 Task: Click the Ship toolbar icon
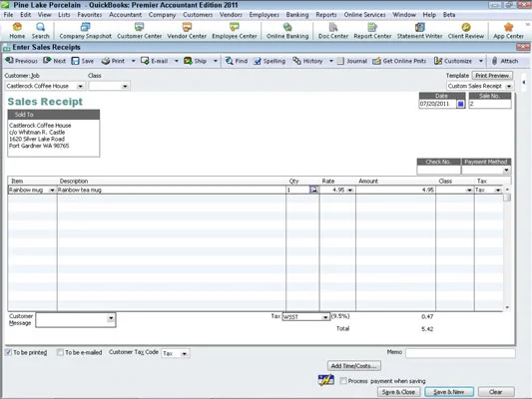coord(195,61)
